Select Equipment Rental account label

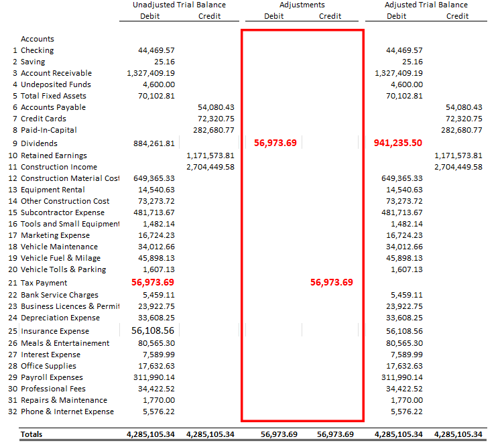pos(53,190)
